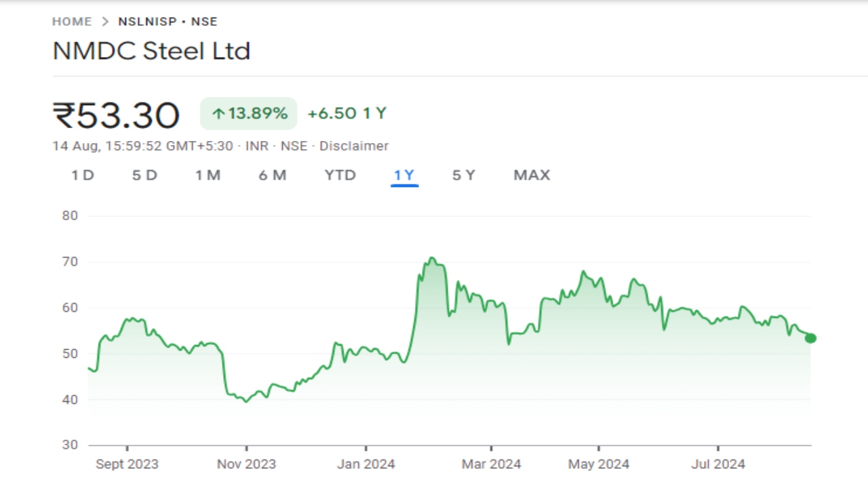Click the May 2024 axis label
Screen dimensions: 868x488
click(x=599, y=464)
